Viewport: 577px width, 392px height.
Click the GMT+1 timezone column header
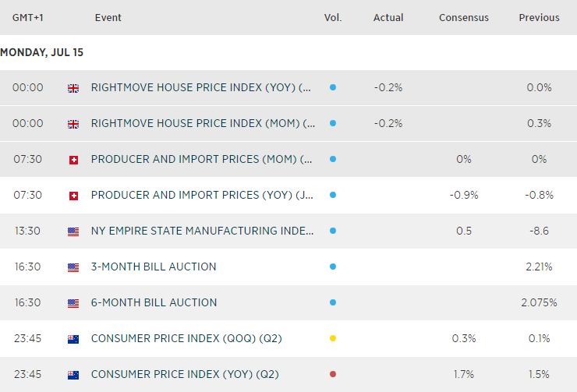[x=27, y=17]
